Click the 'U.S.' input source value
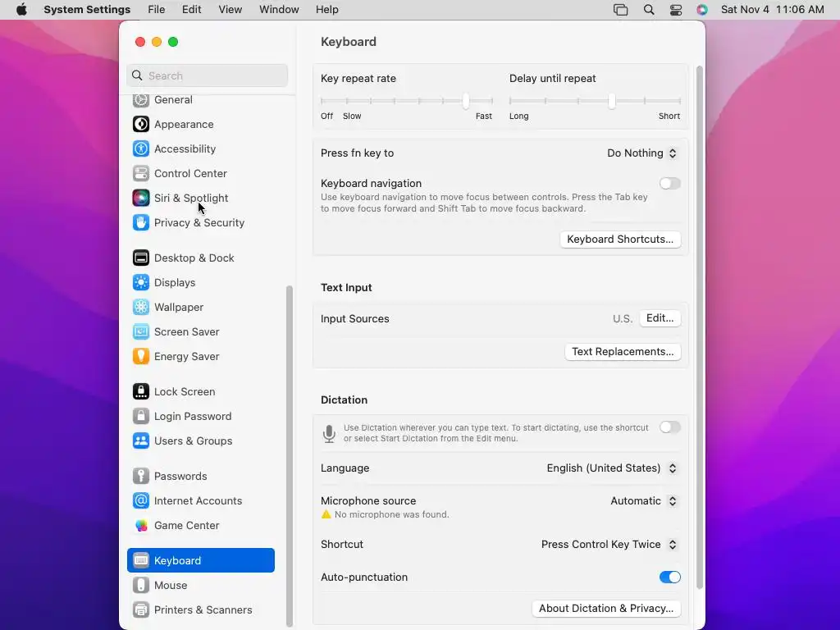The width and height of the screenshot is (840, 630). (x=623, y=319)
